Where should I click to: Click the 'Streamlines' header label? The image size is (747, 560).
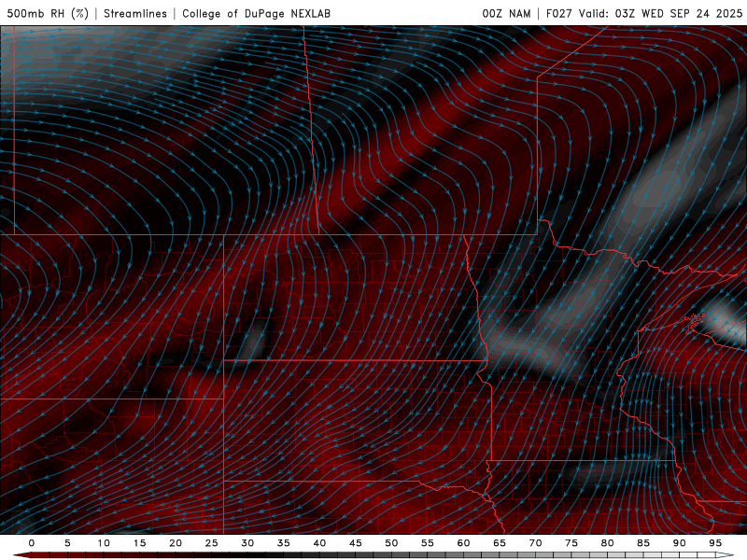(135, 13)
